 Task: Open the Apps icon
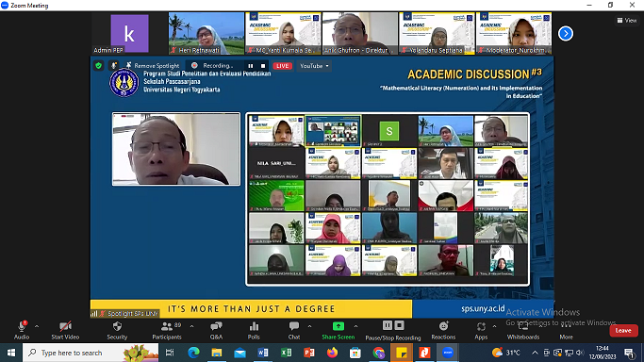(481, 330)
